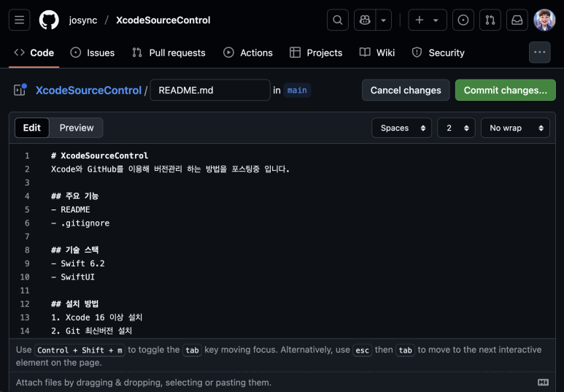Screen dimensions: 564x392
Task: Click XcodeSourceControl repository name in header
Action: coord(163,20)
